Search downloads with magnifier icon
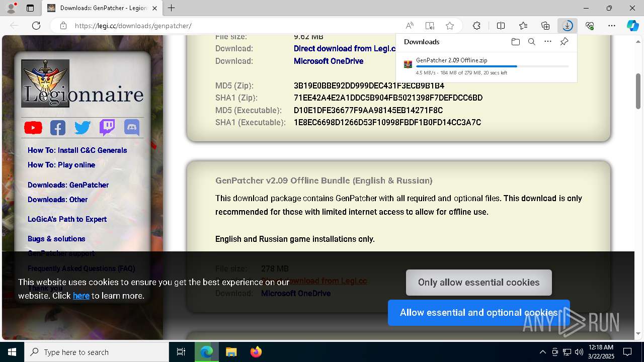 (531, 42)
